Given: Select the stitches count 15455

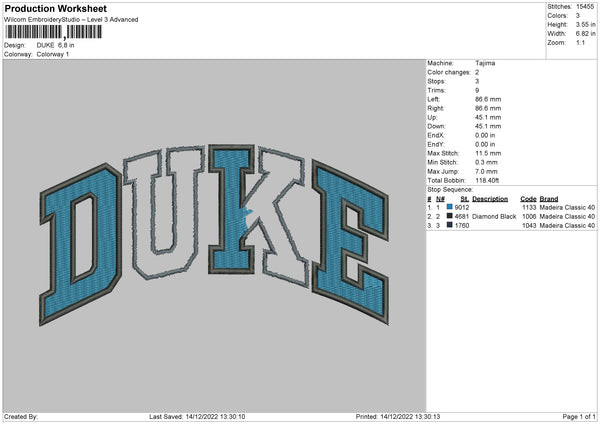Looking at the screenshot, I should [x=585, y=7].
